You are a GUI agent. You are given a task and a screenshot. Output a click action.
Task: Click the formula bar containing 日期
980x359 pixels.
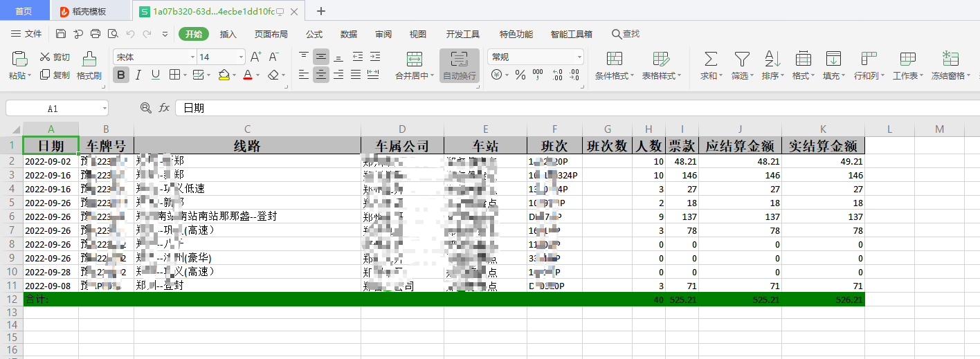(x=577, y=108)
